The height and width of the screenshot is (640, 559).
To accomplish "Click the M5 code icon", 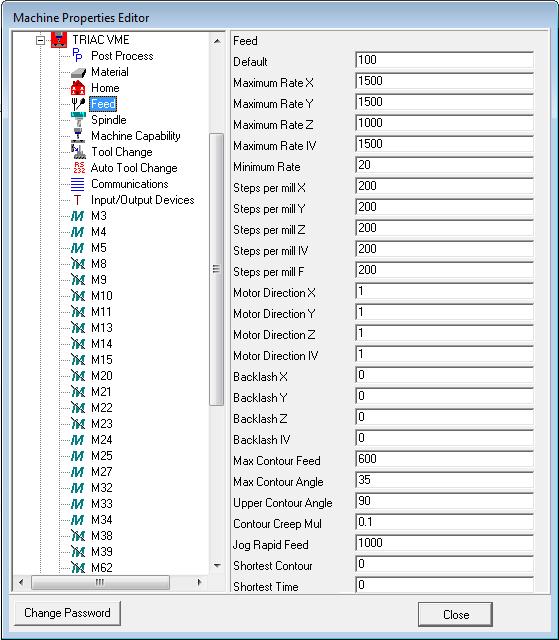I will tap(78, 248).
